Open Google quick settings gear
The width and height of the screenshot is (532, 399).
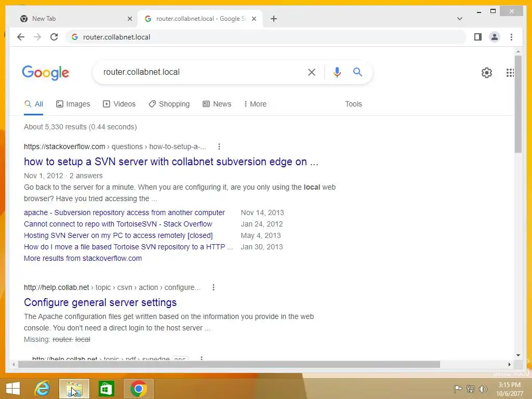[x=486, y=73]
